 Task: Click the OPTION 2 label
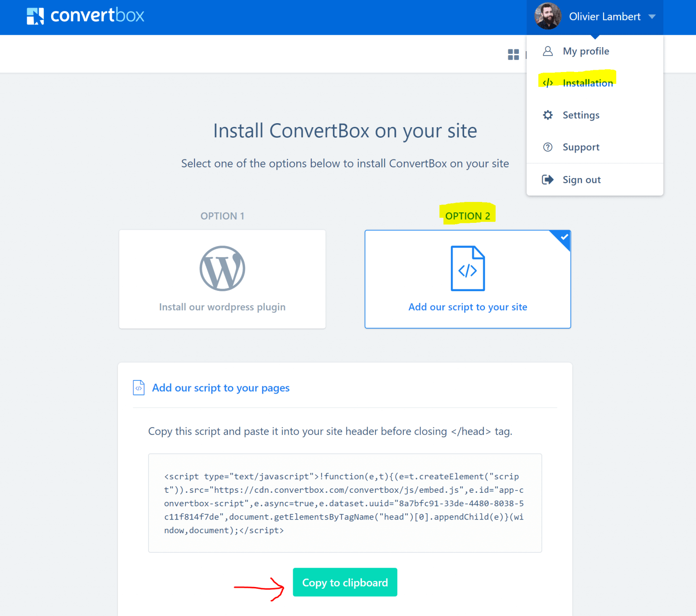[468, 216]
